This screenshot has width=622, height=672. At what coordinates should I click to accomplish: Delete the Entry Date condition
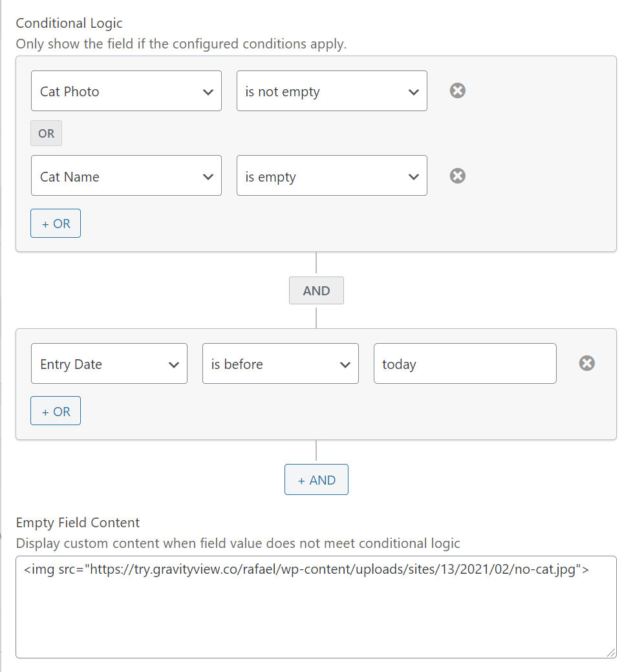(x=587, y=363)
